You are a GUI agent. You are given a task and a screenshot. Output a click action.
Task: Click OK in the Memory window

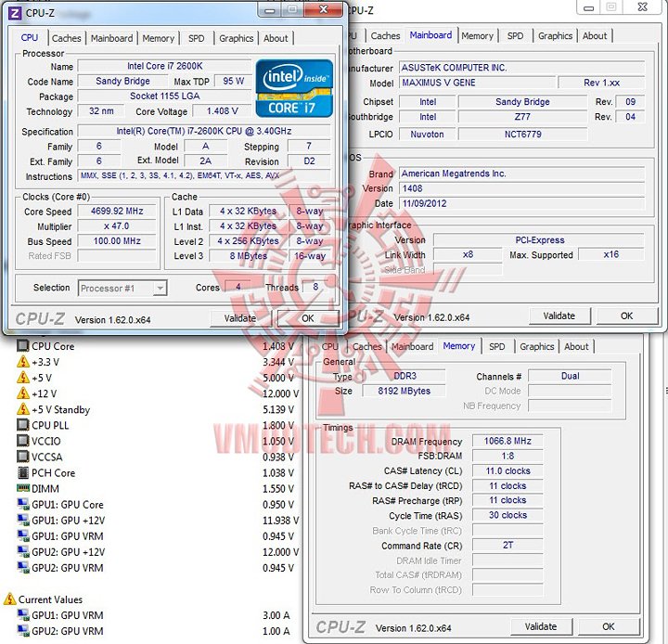609,626
